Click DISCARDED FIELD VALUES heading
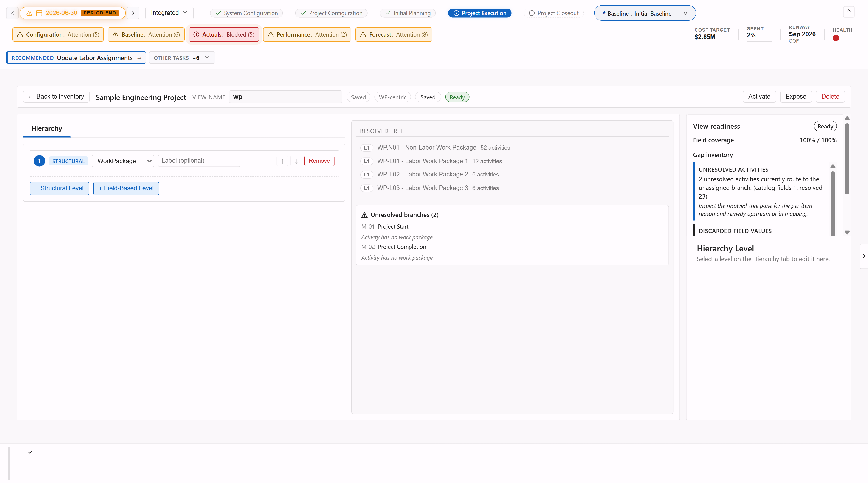 point(735,231)
